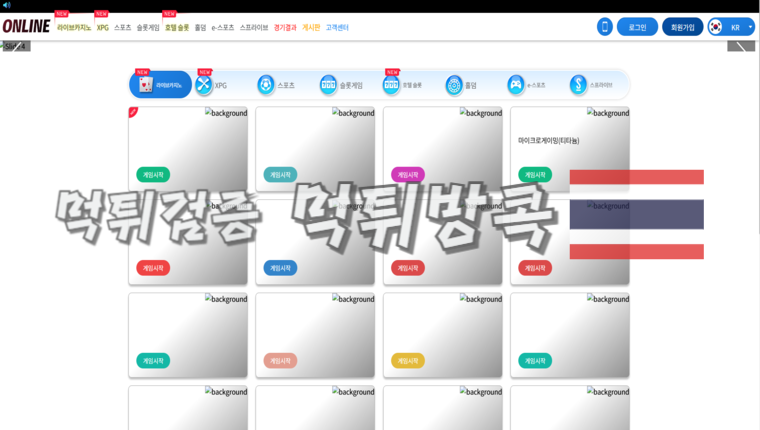Go to 고객센터 in the top menu
This screenshot has height=430, width=760.
pyautogui.click(x=337, y=28)
